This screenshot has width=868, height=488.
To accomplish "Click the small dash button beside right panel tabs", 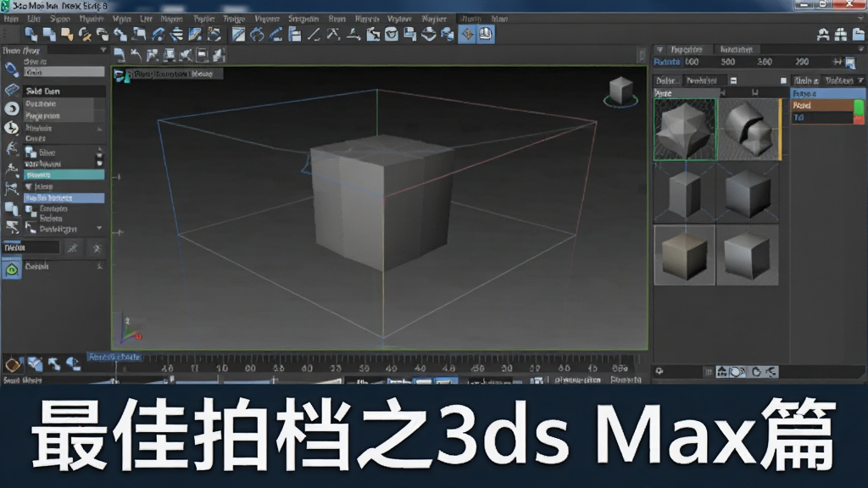I will click(x=733, y=80).
